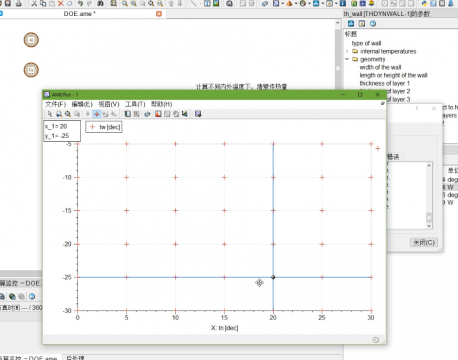Image resolution: width=458 pixels, height=360 pixels.
Task: Close the DOE.ame tab
Action: (x=159, y=14)
